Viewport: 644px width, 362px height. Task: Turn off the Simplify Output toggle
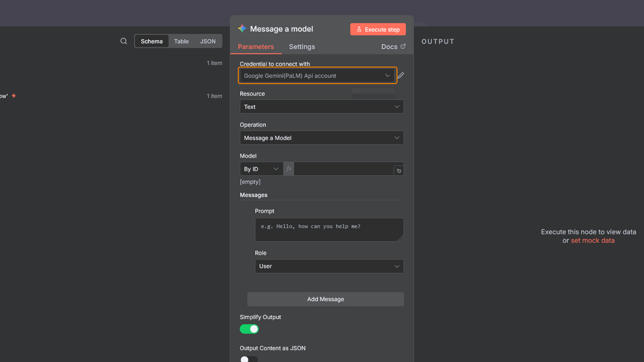[x=249, y=329]
